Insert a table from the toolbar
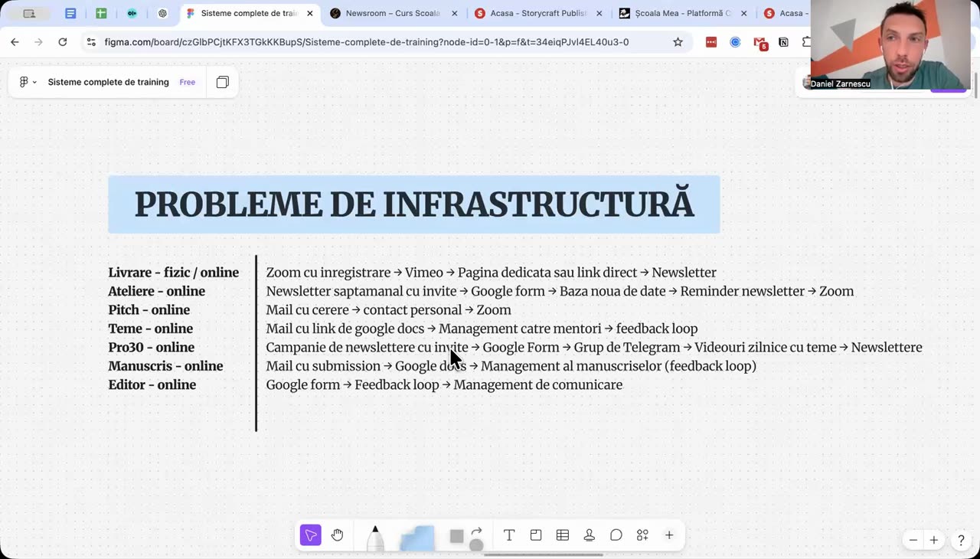980x559 pixels. point(563,535)
